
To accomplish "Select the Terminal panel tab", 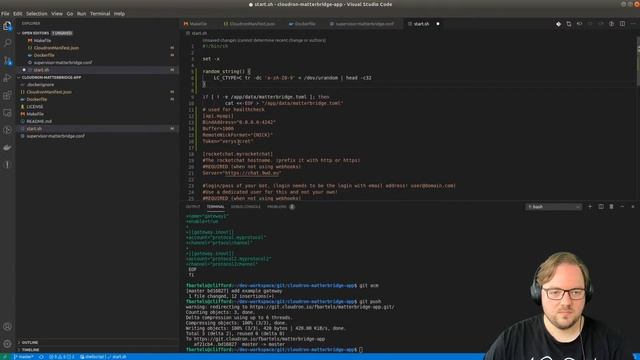I will coord(216,207).
